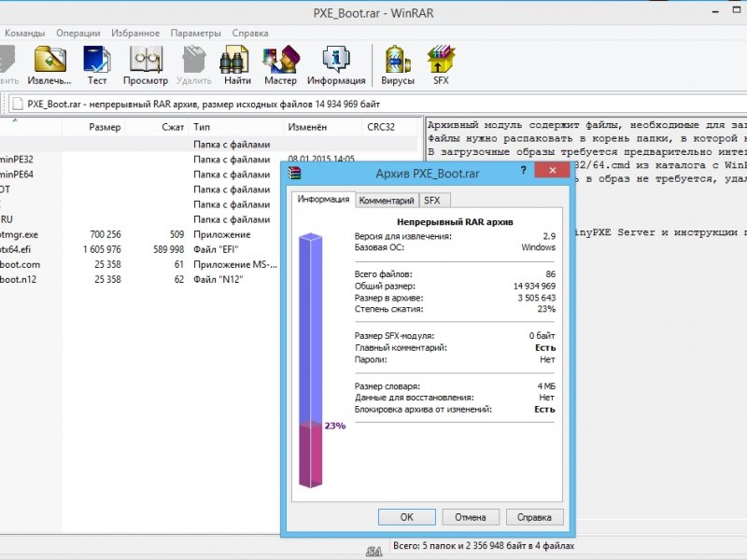Open the Избранное menu
The width and height of the screenshot is (747, 560).
(135, 33)
